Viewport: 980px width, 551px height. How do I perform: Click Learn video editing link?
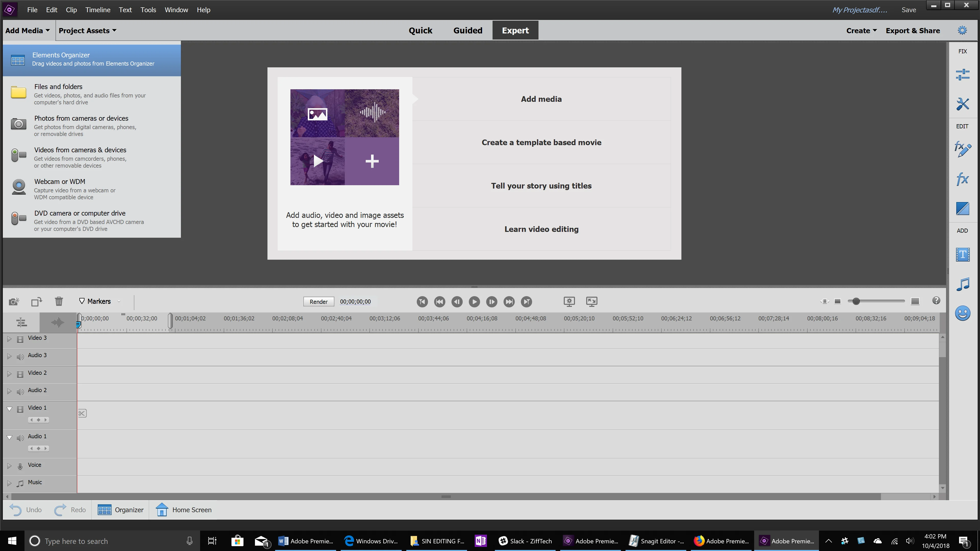541,229
